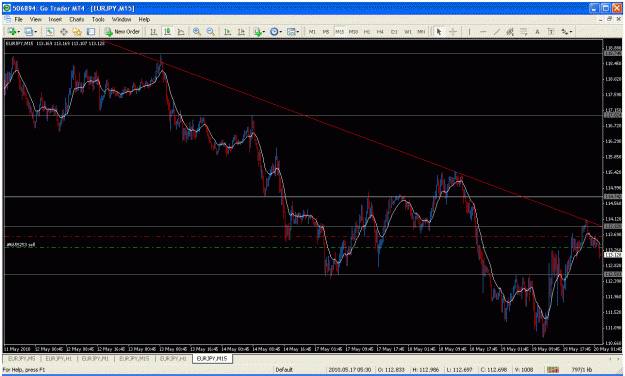The height and width of the screenshot is (376, 625).
Task: Switch timeframe to W1
Action: click(408, 31)
